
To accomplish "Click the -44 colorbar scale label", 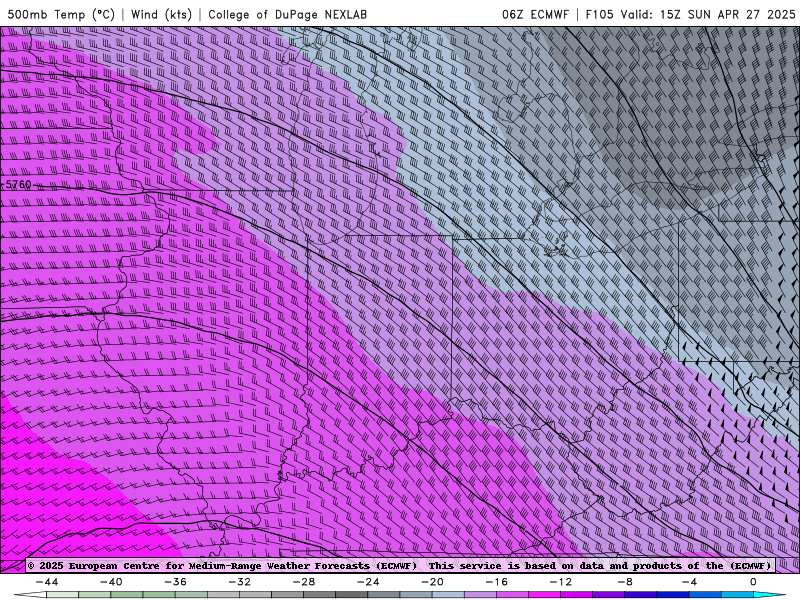I will pos(47,582).
